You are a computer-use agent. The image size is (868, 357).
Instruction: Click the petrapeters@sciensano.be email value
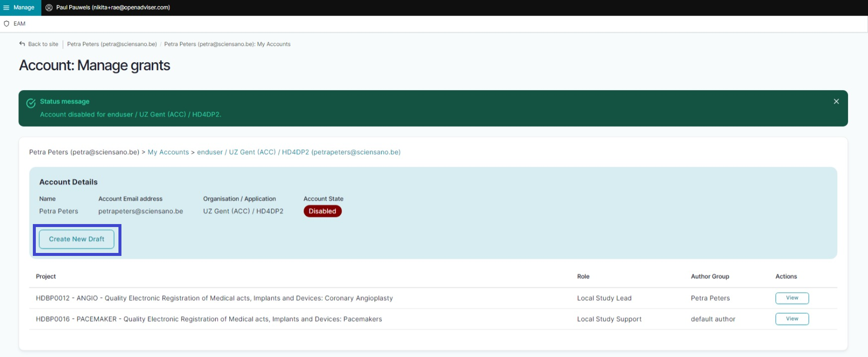[141, 212]
